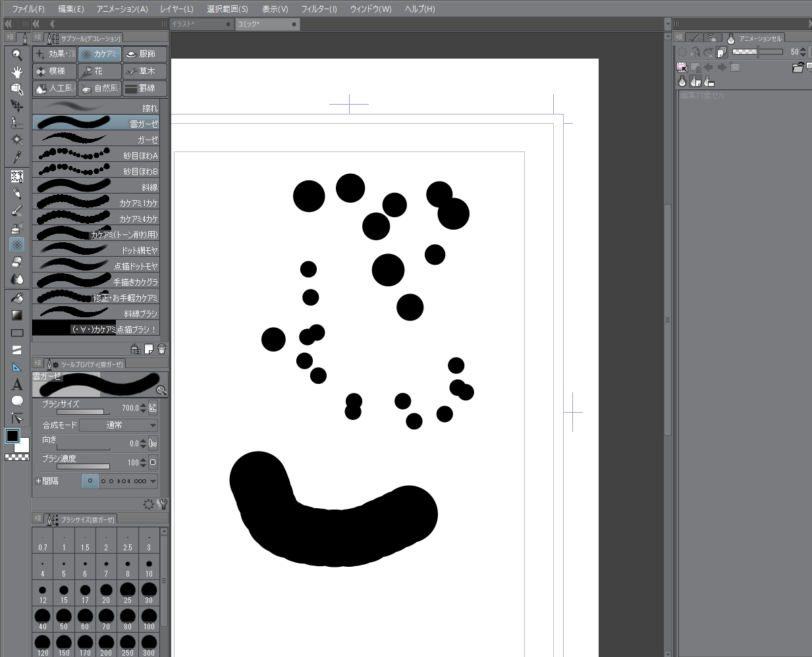This screenshot has width=812, height=657.
Task: Open the 間隔 spacing presets dropdown arrow
Action: pyautogui.click(x=153, y=481)
